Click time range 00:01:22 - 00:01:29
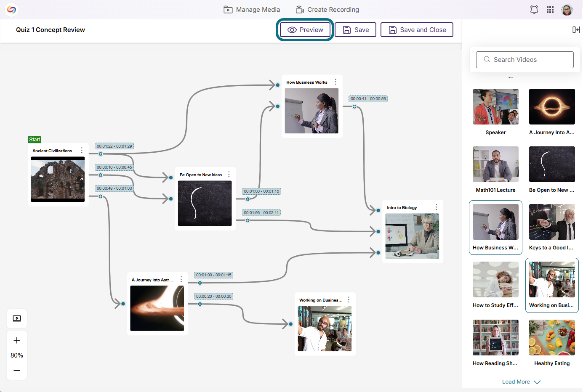The width and height of the screenshot is (583, 392). click(114, 146)
